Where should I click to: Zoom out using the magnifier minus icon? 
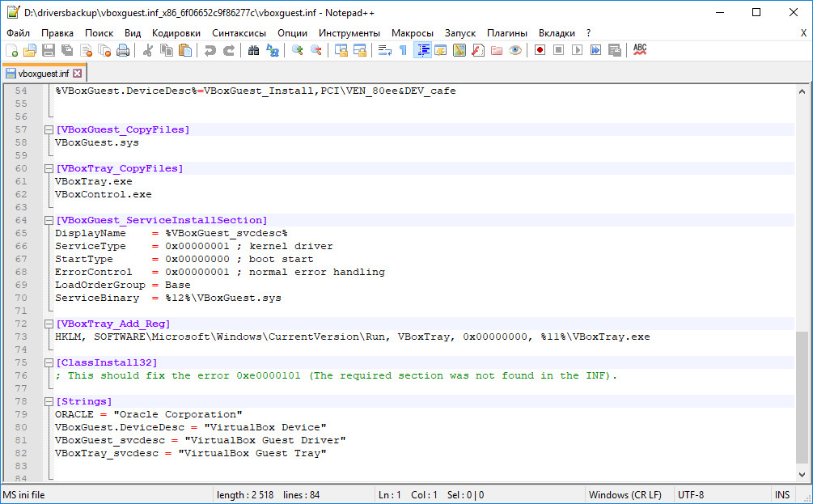(315, 50)
